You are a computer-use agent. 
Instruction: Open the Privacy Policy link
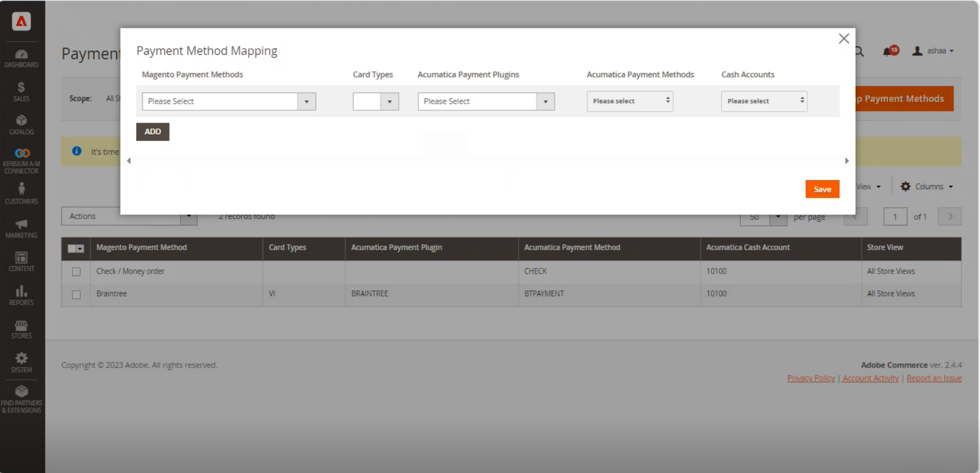[811, 378]
